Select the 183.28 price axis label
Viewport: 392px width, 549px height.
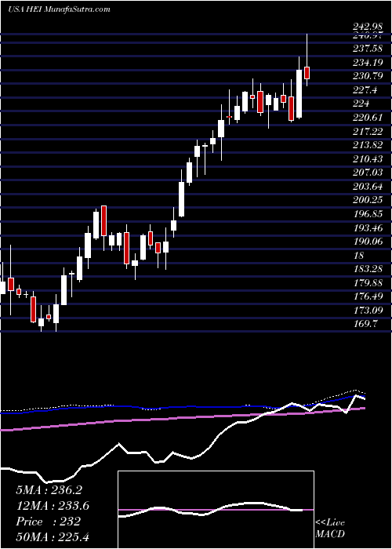[x=368, y=269]
